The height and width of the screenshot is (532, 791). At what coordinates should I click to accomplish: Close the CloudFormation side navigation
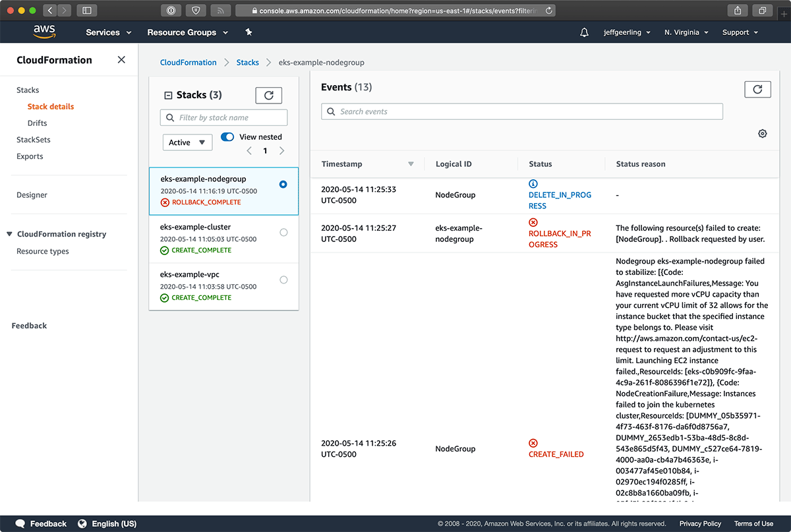pos(121,60)
